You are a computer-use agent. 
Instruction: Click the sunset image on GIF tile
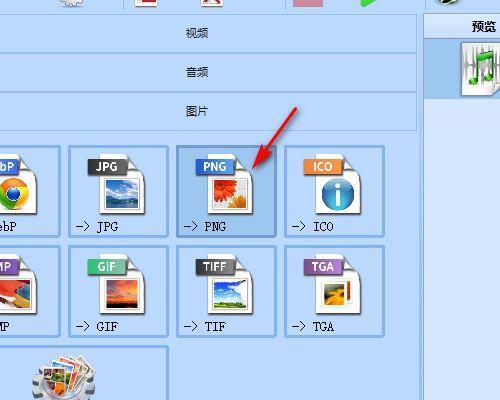[x=122, y=294]
